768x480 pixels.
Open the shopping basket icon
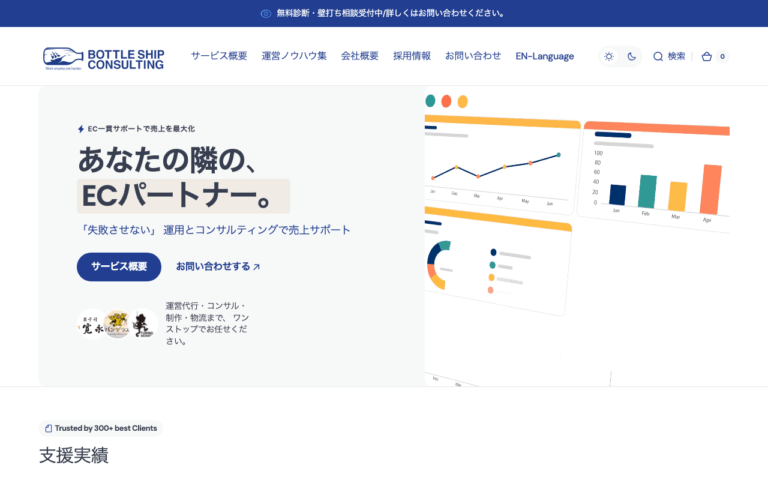coord(706,56)
